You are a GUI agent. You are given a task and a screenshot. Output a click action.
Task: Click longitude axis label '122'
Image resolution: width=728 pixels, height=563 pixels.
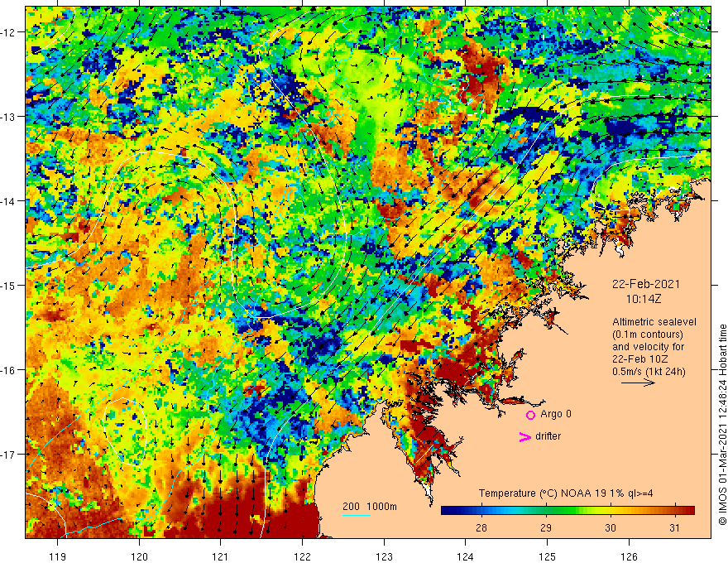pyautogui.click(x=302, y=556)
